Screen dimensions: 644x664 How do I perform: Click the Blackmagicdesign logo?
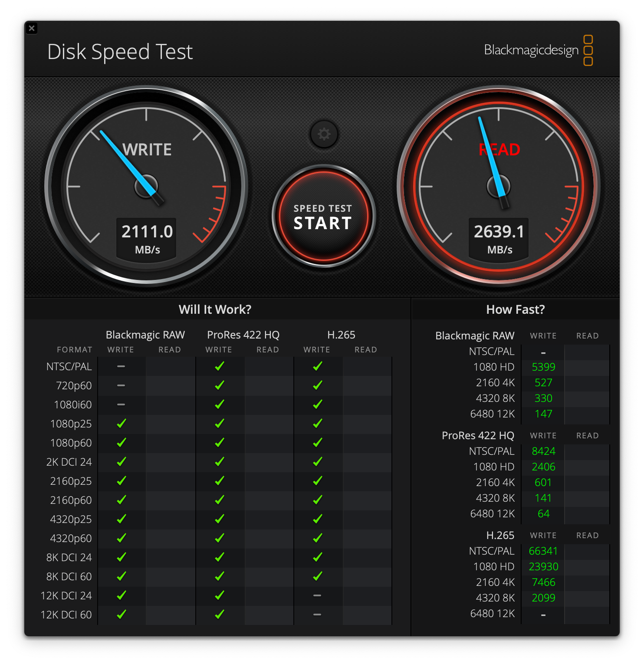coord(531,50)
